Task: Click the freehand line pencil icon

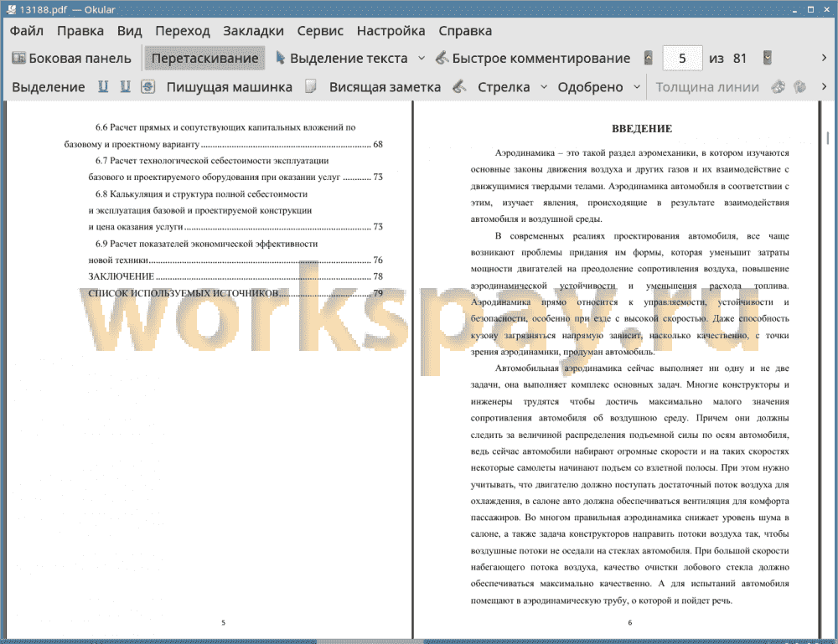Action: tap(459, 86)
